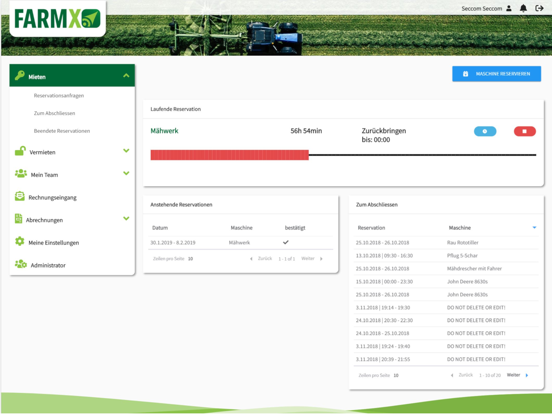Open the user profile icon
Viewport: 552px width, 414px height.
[x=509, y=8]
